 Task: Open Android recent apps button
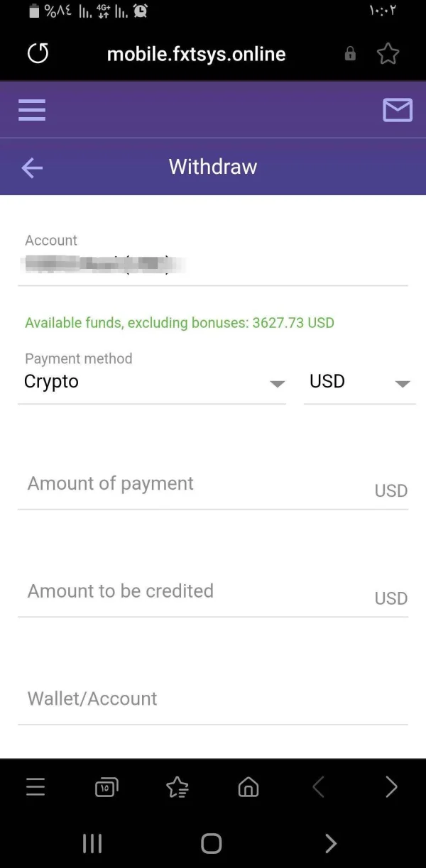(x=92, y=843)
